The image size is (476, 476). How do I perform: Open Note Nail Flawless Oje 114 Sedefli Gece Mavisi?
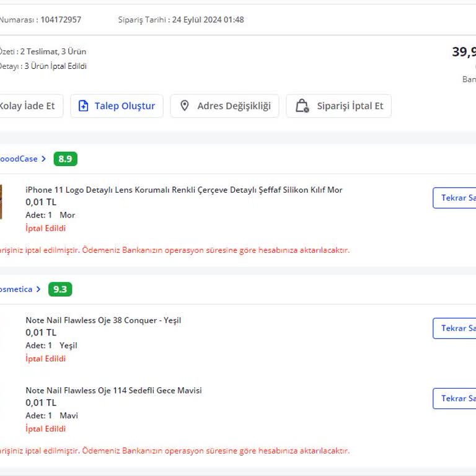coord(113,390)
